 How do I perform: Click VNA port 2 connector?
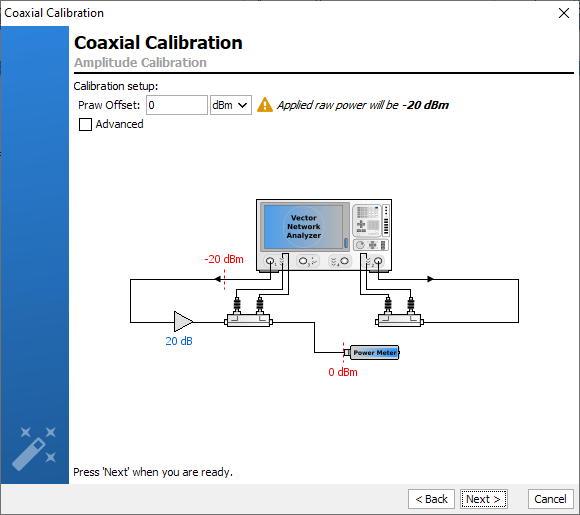[378, 261]
